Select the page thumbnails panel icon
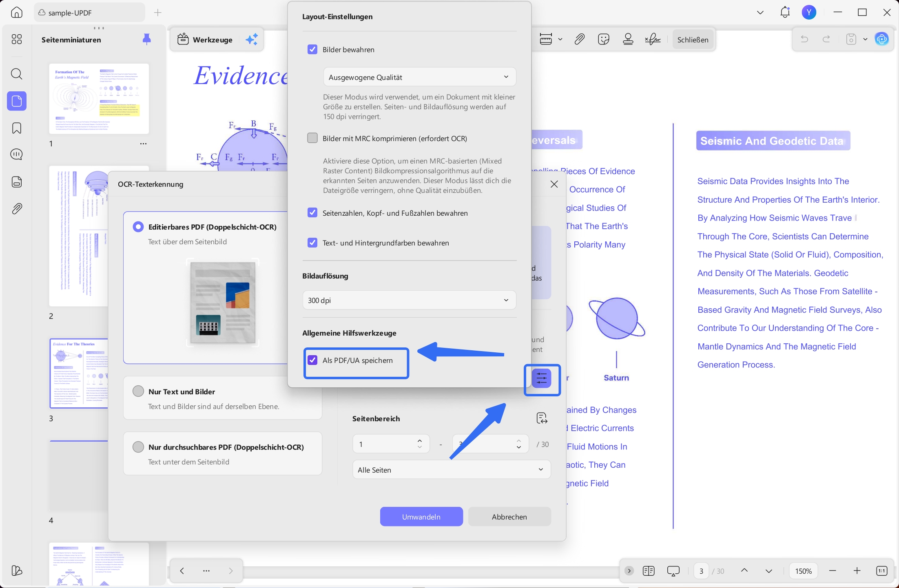This screenshot has height=588, width=899. pyautogui.click(x=17, y=101)
